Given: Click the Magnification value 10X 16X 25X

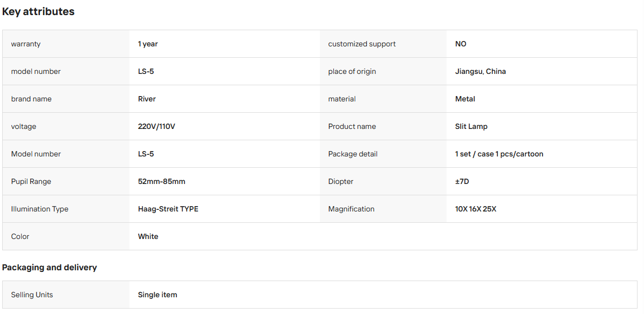Looking at the screenshot, I should click(476, 209).
